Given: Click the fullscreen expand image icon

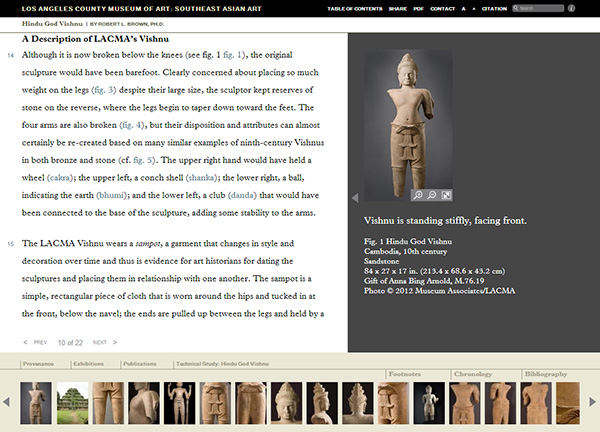Looking at the screenshot, I should 446,195.
